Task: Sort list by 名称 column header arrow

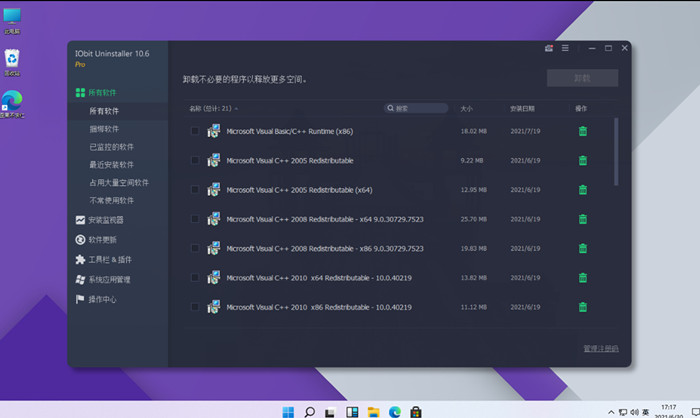Action: [x=236, y=109]
